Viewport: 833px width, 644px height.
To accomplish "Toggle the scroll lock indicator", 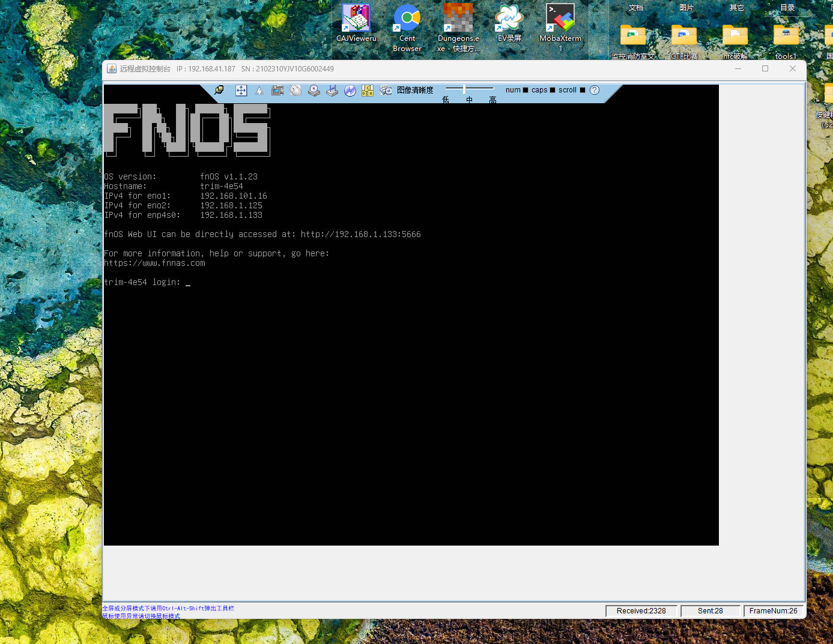I will (x=582, y=90).
